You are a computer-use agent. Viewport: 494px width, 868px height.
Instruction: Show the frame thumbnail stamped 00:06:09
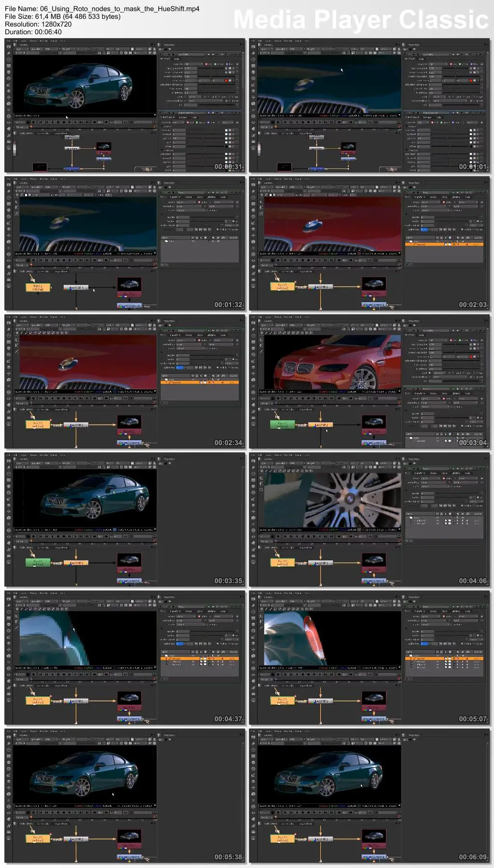click(370, 796)
